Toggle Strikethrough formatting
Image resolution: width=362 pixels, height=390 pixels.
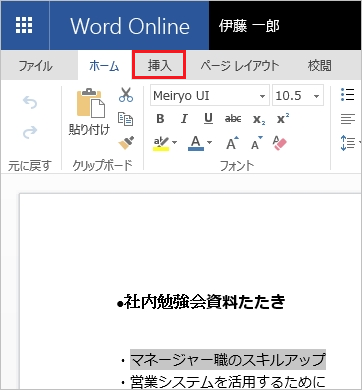click(x=233, y=119)
